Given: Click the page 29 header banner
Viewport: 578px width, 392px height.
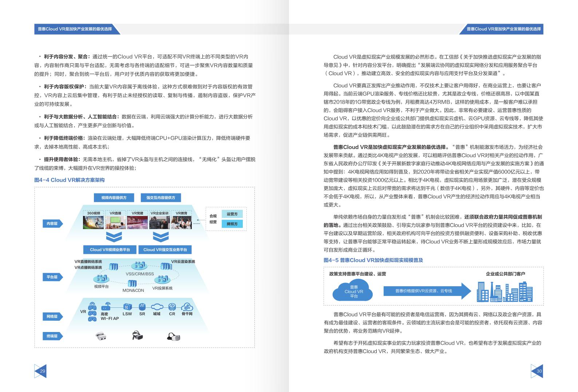Looking at the screenshot, I should 77,29.
